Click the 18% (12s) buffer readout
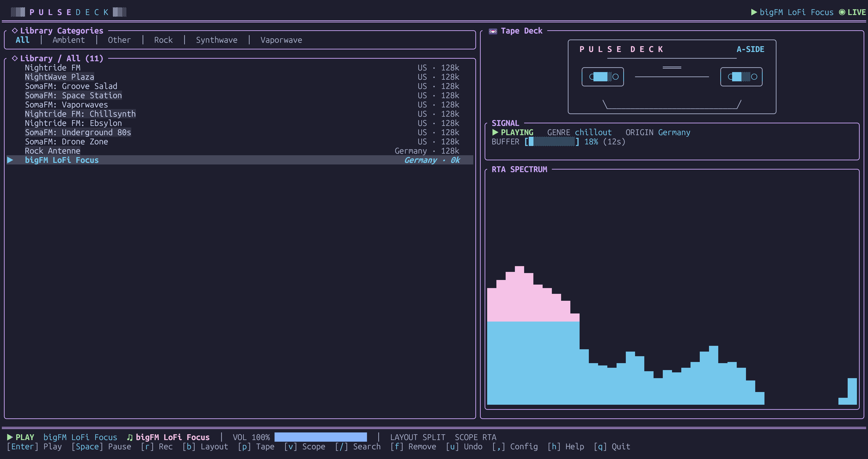868x459 pixels. click(605, 142)
